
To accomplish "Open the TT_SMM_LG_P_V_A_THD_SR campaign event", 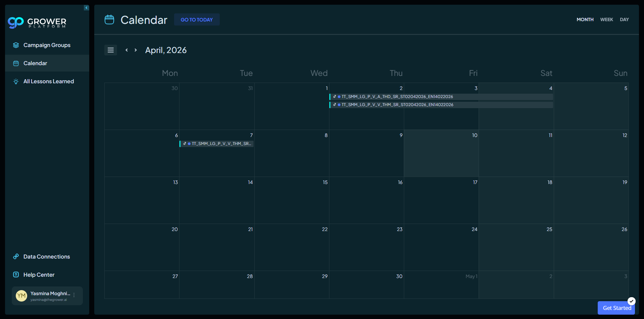I will point(441,97).
